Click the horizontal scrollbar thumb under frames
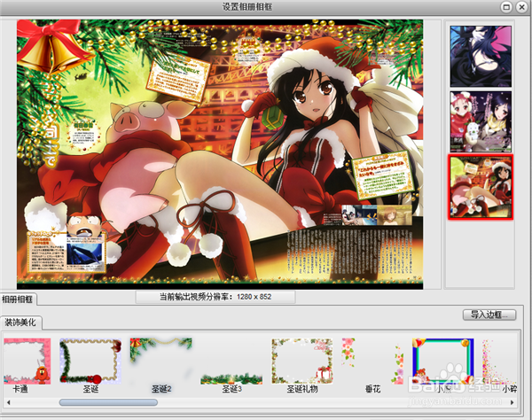The height and width of the screenshot is (420, 532). (x=108, y=402)
